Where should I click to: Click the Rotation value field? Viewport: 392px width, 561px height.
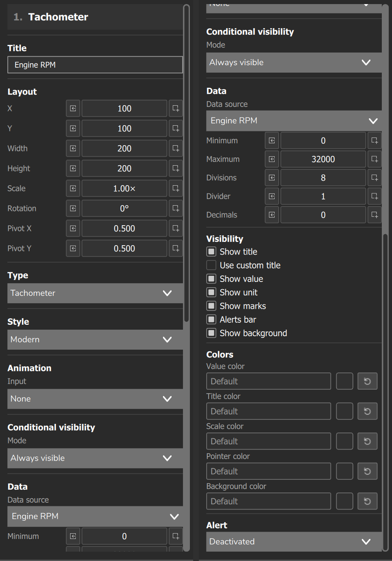(124, 208)
